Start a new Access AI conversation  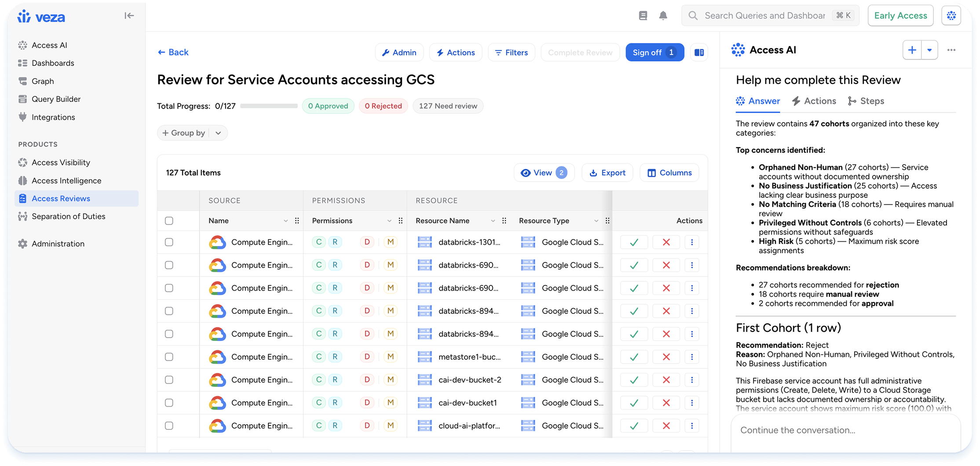(912, 50)
